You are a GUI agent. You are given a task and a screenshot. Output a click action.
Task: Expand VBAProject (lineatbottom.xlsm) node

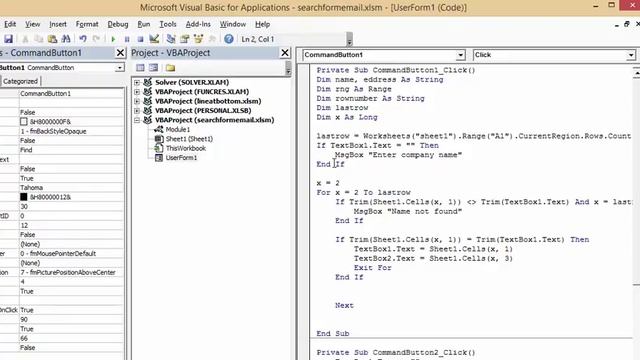[x=137, y=101]
